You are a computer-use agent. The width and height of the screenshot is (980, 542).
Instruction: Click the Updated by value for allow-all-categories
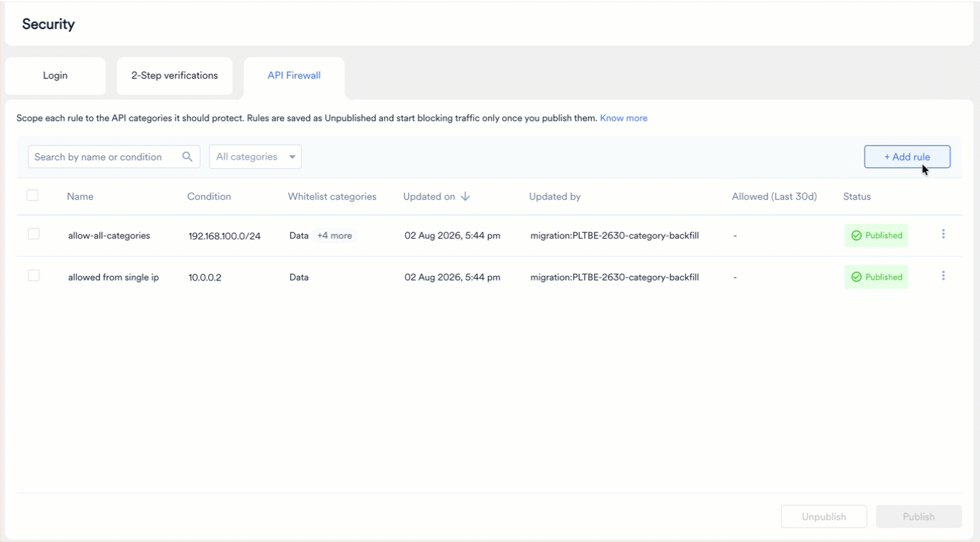[x=614, y=236]
